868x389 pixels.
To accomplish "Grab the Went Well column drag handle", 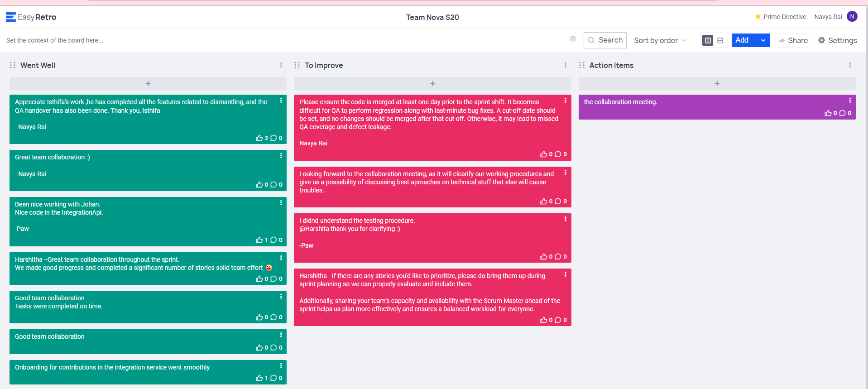I will [13, 65].
